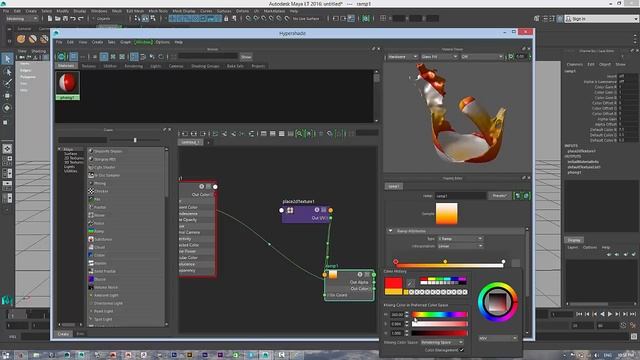Viewport: 640px width, 360px height.
Task: Click the first shelf sphere icon in Maya
Action: click(21, 39)
